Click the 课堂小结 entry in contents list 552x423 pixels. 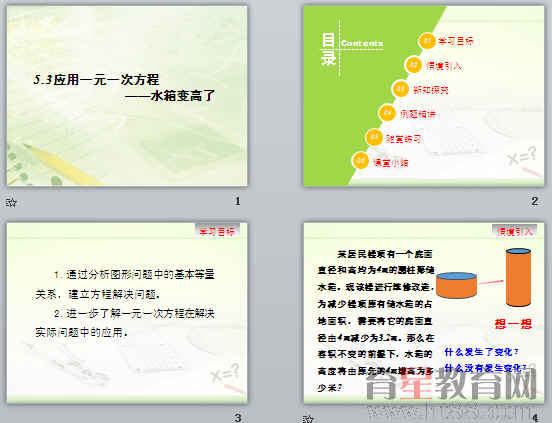tap(391, 162)
